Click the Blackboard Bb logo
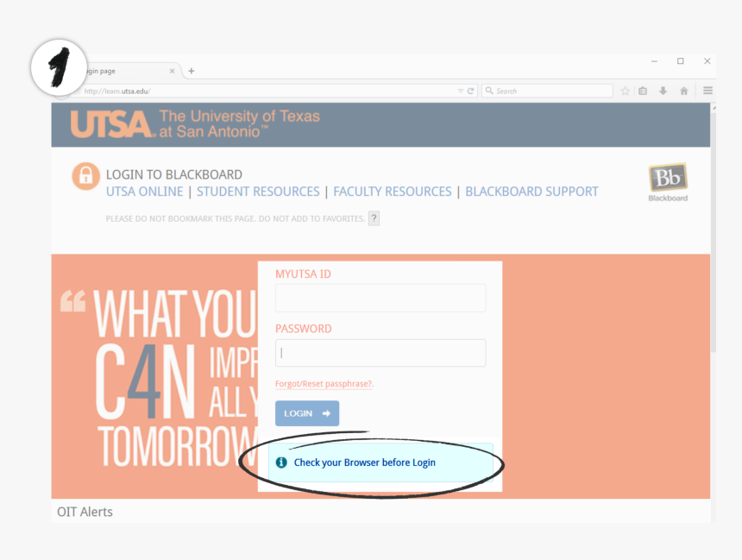The height and width of the screenshot is (560, 742). coord(666,179)
